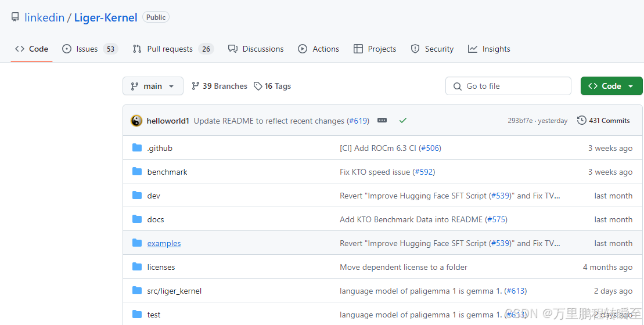Expand commit details ellipsis button
This screenshot has width=644, height=325.
[x=382, y=120]
